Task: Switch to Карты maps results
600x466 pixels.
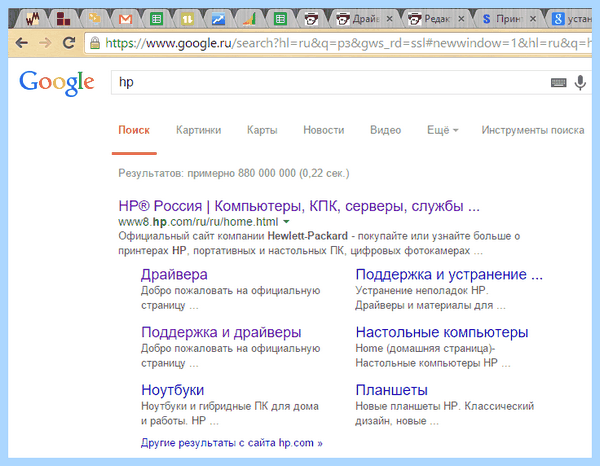Action: click(262, 130)
